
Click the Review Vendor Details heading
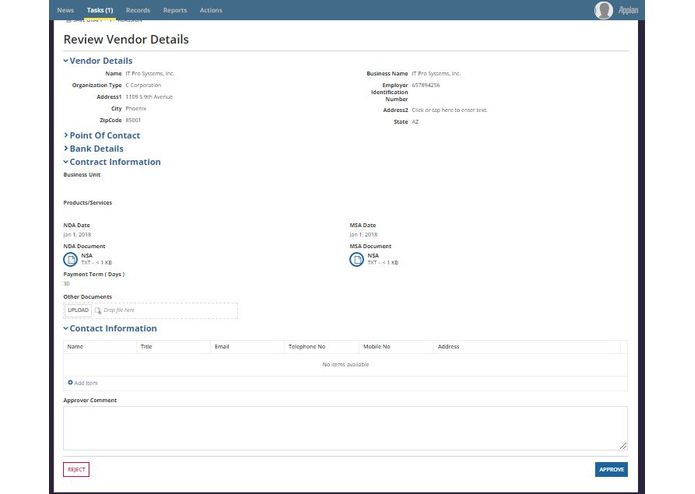pos(126,39)
